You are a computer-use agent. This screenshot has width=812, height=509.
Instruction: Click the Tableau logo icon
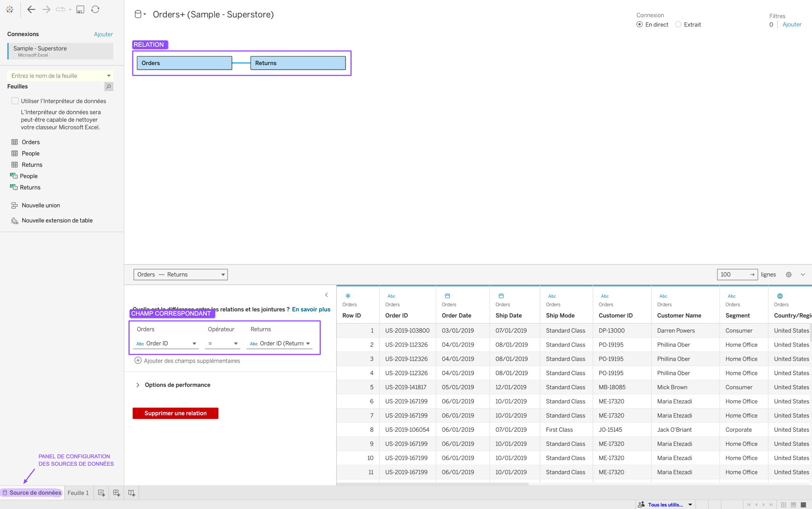(x=10, y=9)
